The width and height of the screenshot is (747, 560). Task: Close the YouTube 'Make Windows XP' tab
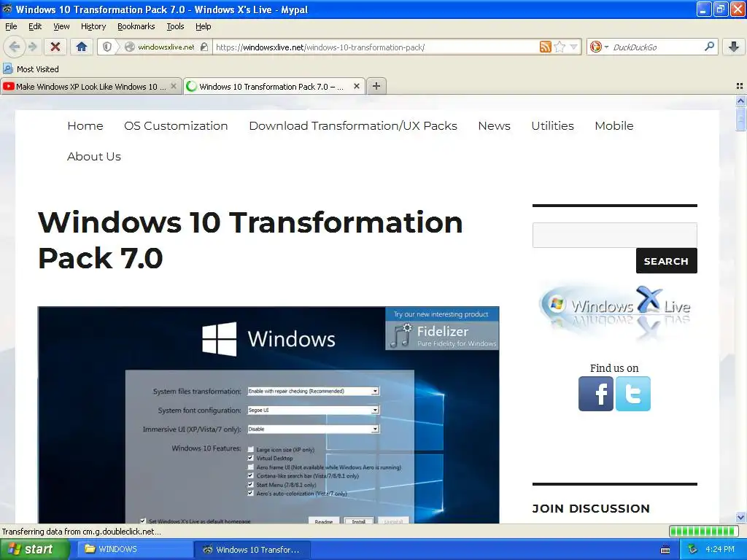coord(174,86)
